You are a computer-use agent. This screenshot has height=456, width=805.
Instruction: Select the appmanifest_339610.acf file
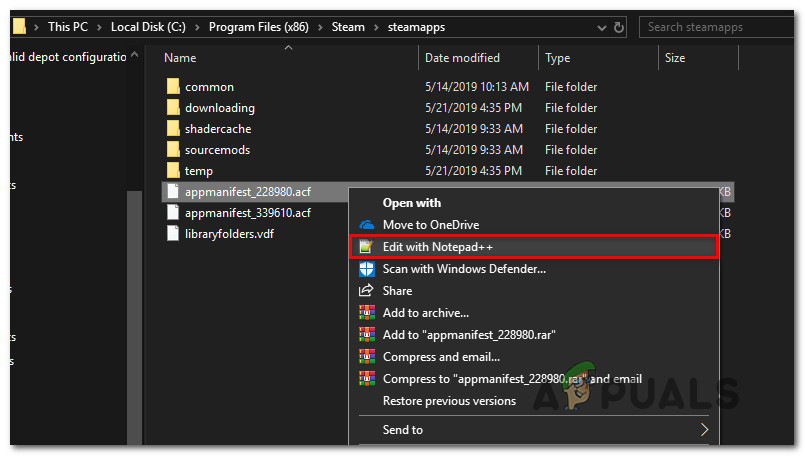coord(247,213)
